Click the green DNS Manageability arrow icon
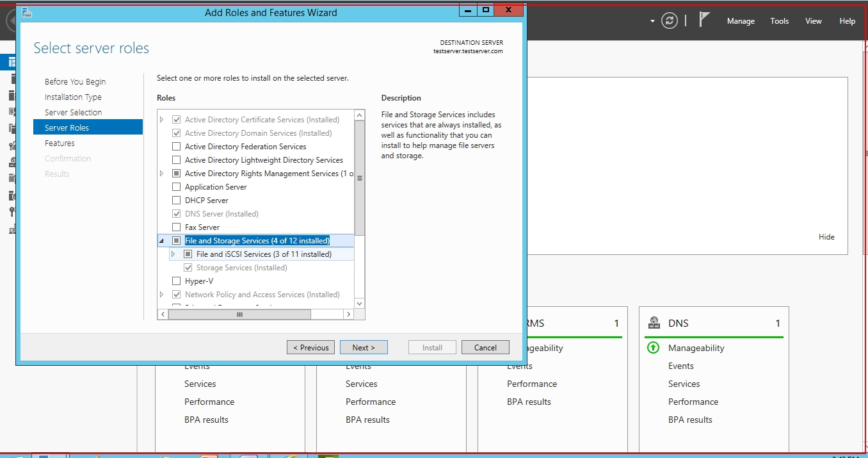 (x=653, y=348)
